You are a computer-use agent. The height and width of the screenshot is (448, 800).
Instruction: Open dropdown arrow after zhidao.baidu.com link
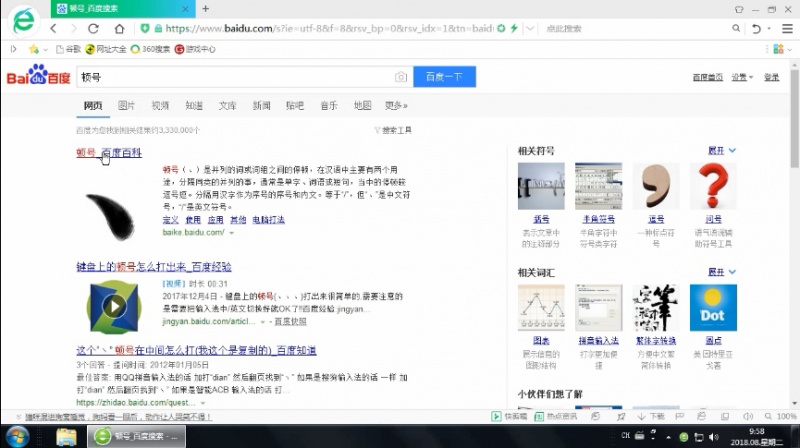203,403
